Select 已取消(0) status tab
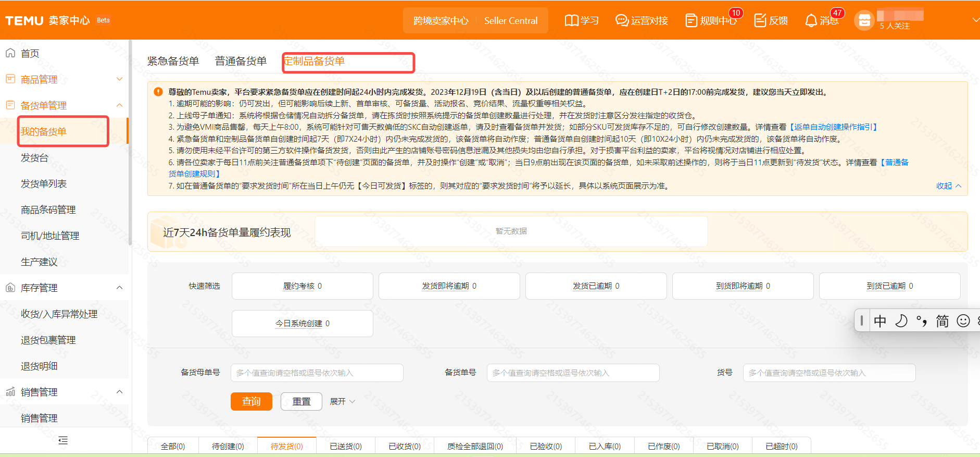980x457 pixels. click(722, 446)
